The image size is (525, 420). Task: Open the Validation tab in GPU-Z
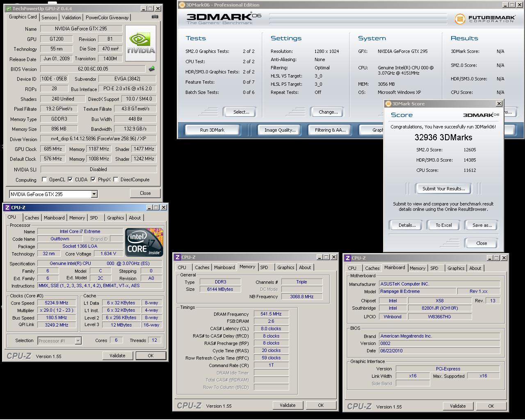(x=71, y=18)
